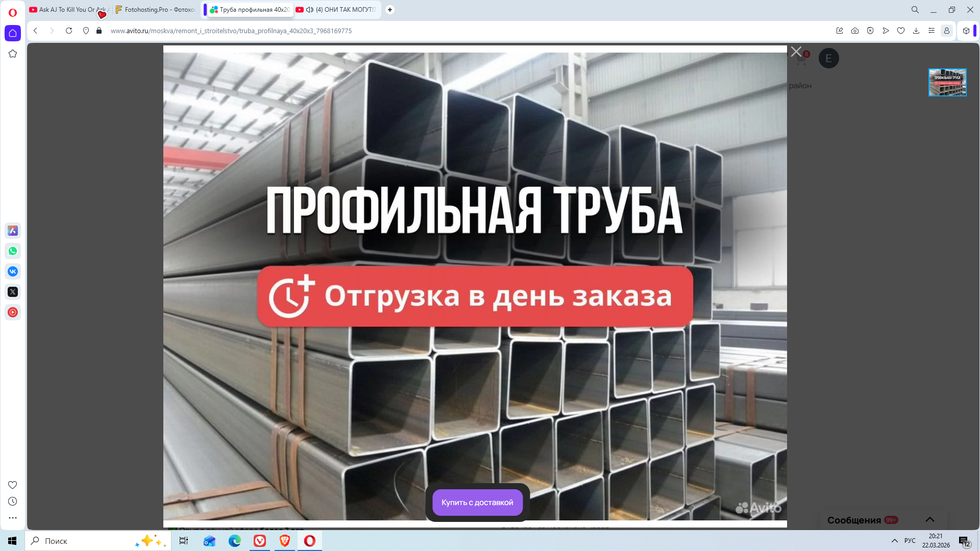Open Opera easy setup menu

(932, 31)
